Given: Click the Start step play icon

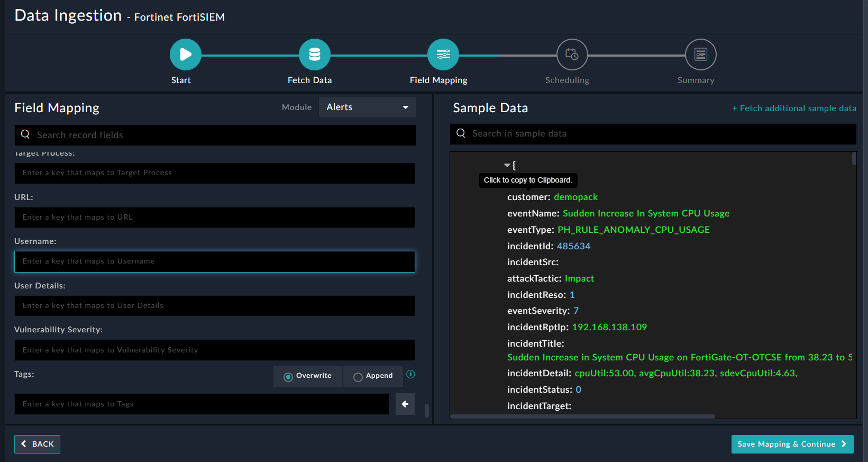Looking at the screenshot, I should click(x=185, y=55).
